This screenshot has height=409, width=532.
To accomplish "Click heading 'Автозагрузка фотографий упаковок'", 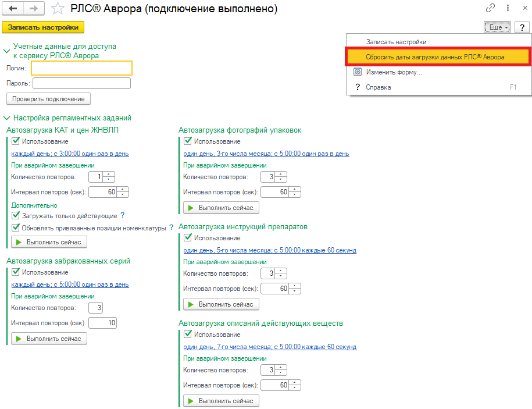I will (240, 130).
